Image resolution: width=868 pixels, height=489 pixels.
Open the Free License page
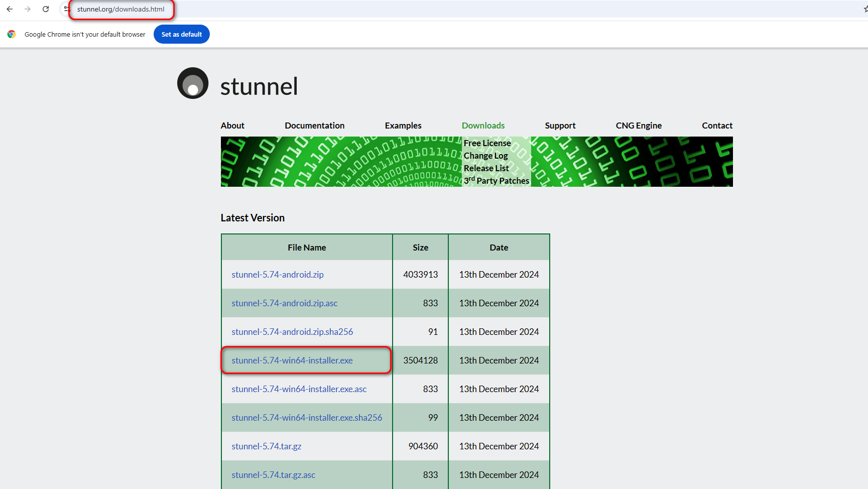point(487,143)
